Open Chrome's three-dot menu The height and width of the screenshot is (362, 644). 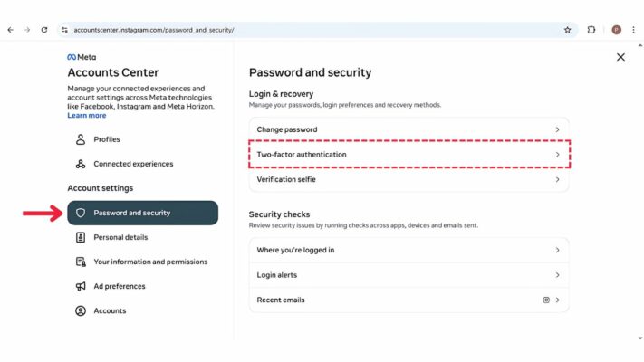click(633, 30)
